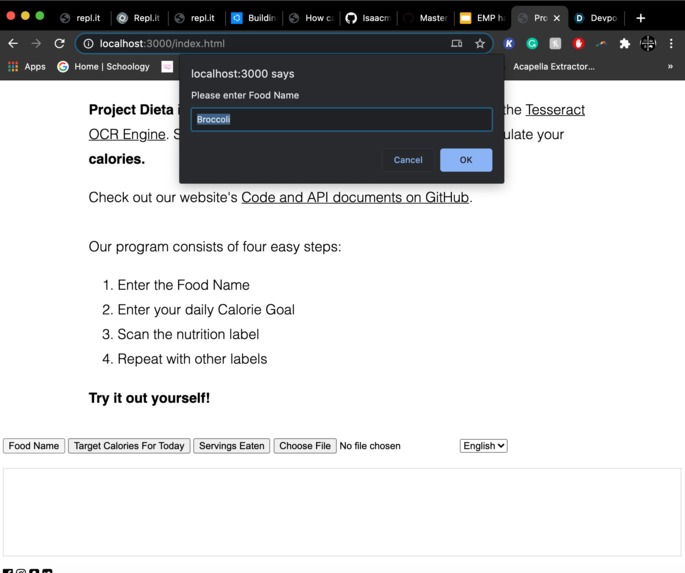Click the Food Name prompt text field
The image size is (685, 573).
[x=342, y=119]
